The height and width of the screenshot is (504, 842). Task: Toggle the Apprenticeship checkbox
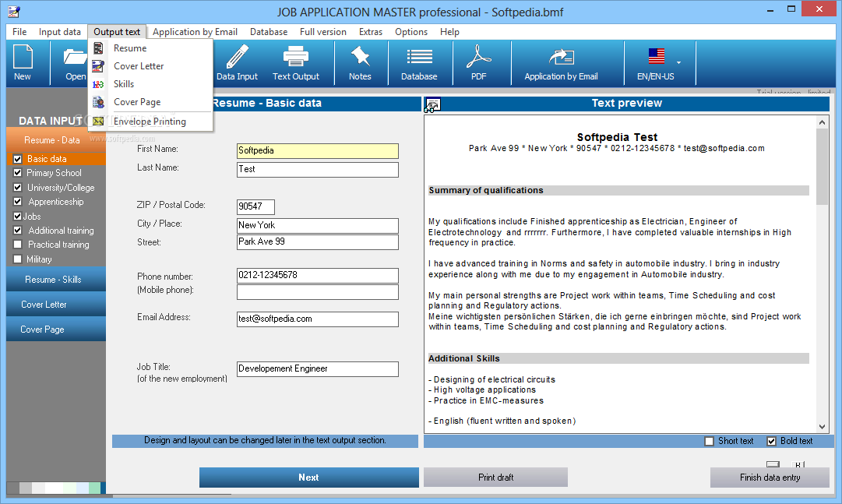tap(18, 202)
